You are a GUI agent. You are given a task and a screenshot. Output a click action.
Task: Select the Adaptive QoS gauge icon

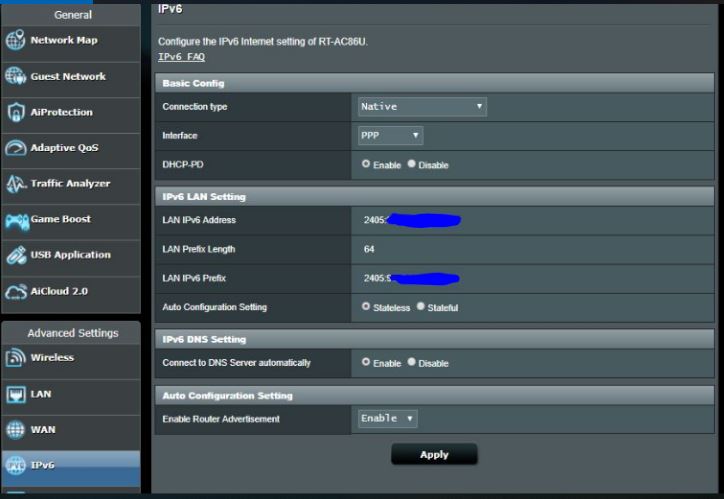(16, 149)
